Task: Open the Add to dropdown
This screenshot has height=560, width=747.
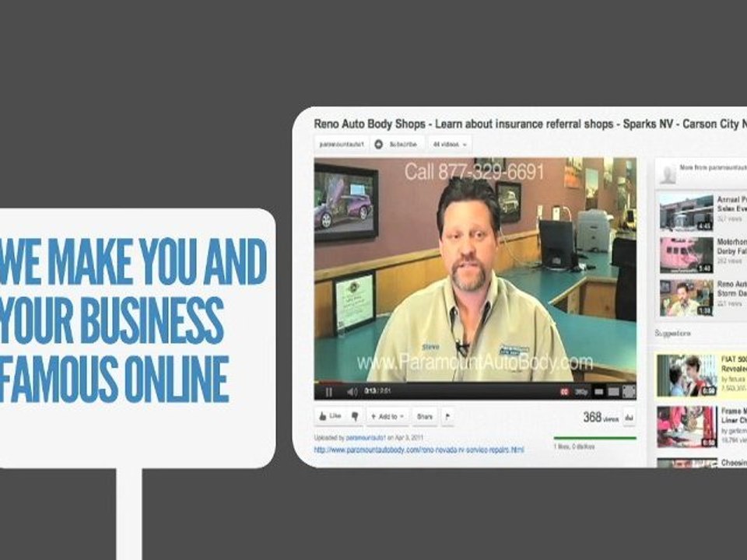Action: pyautogui.click(x=388, y=417)
